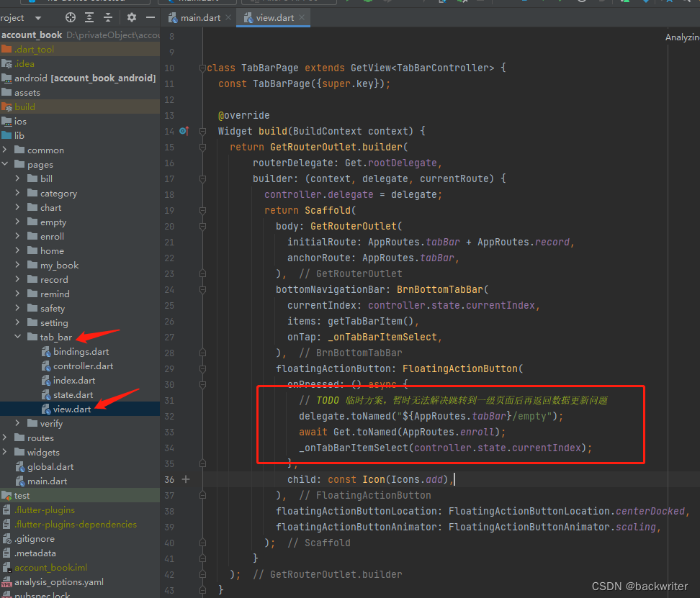Open .metadata file
Screen dimensions: 700x598
(x=80, y=553)
